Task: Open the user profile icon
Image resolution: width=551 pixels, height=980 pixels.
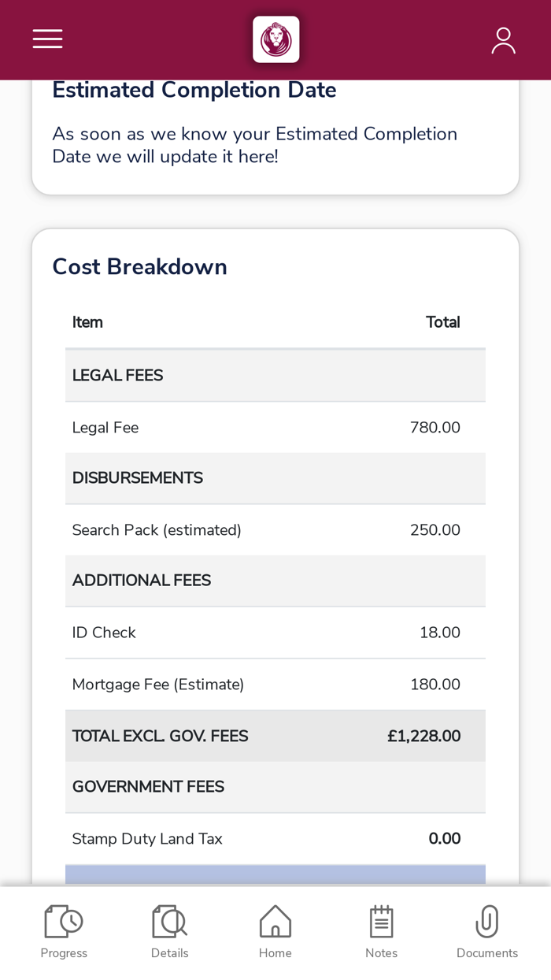Action: [x=503, y=40]
